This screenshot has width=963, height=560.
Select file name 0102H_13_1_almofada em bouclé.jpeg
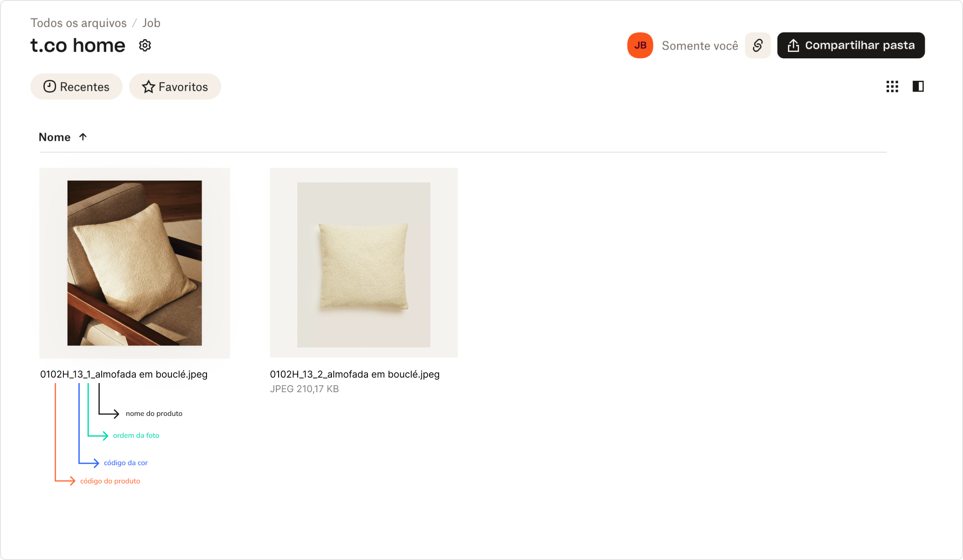(x=124, y=374)
